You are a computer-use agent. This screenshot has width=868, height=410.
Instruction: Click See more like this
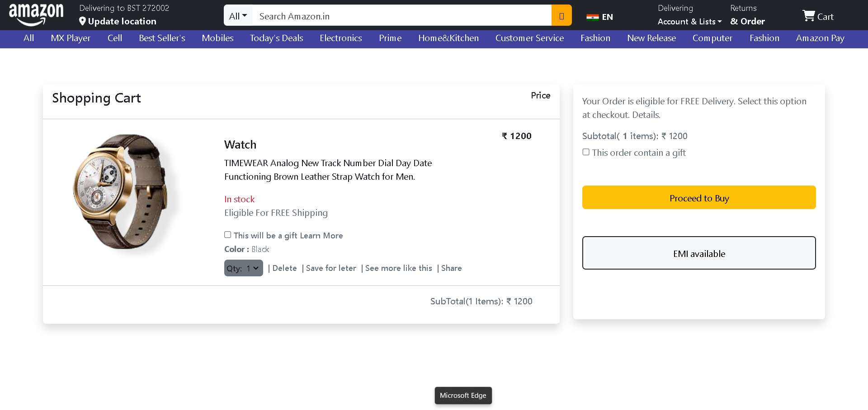[398, 268]
